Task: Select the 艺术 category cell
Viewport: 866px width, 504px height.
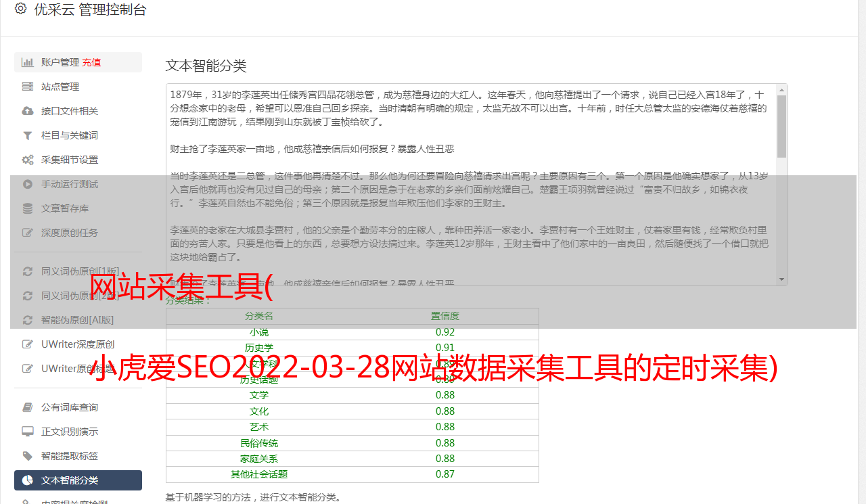Action: pos(259,427)
